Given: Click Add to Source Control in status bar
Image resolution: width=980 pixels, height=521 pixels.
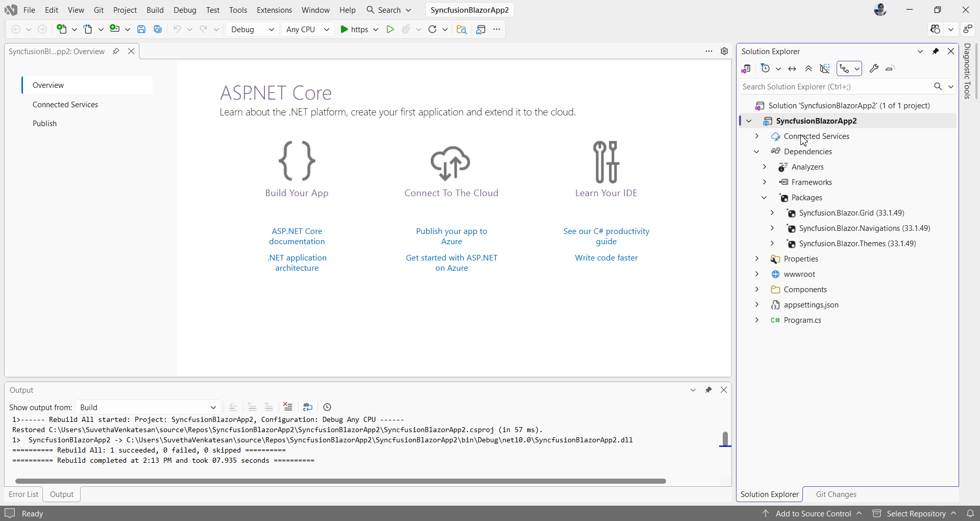Looking at the screenshot, I should coord(812,513).
